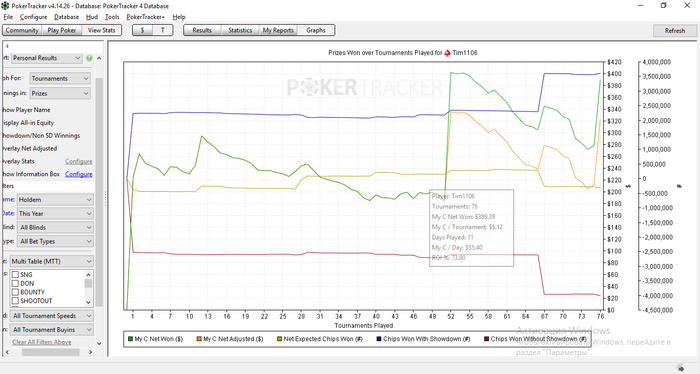Click the olive Net Expected Chips Won legend marker
Viewport: 700px width, 374px height.
279,339
